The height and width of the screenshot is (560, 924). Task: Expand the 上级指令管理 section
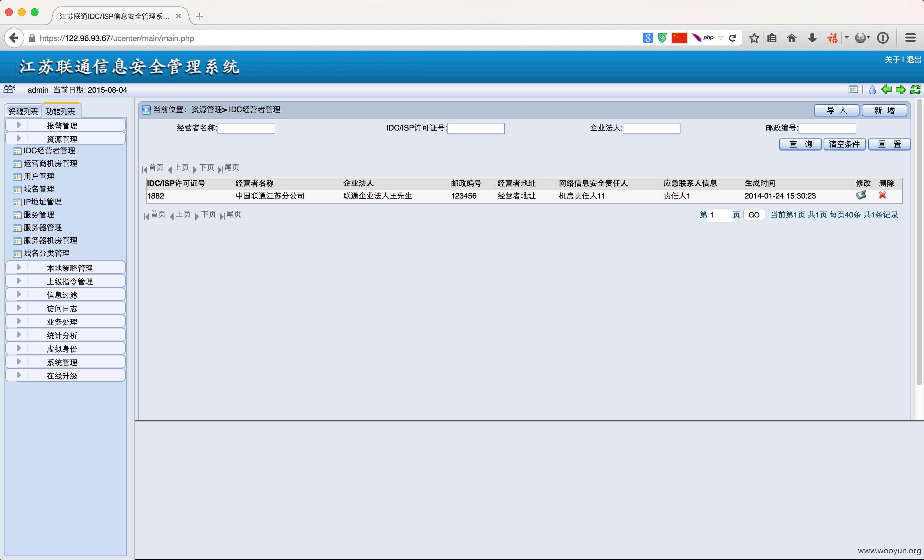point(65,281)
